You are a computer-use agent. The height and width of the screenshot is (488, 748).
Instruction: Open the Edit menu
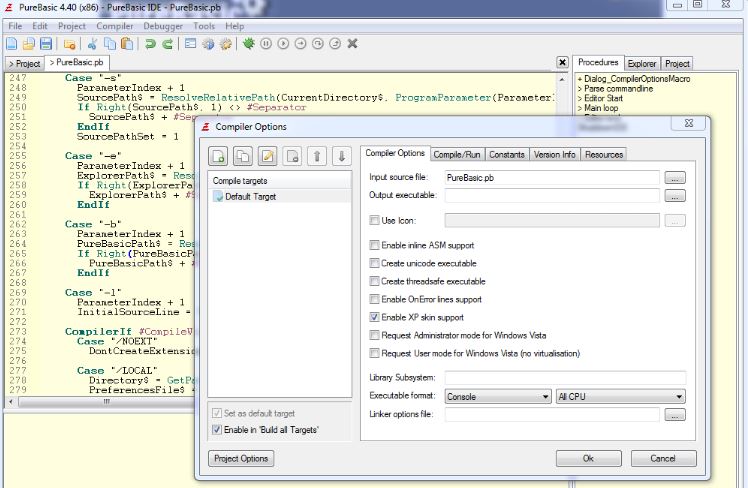[40, 26]
